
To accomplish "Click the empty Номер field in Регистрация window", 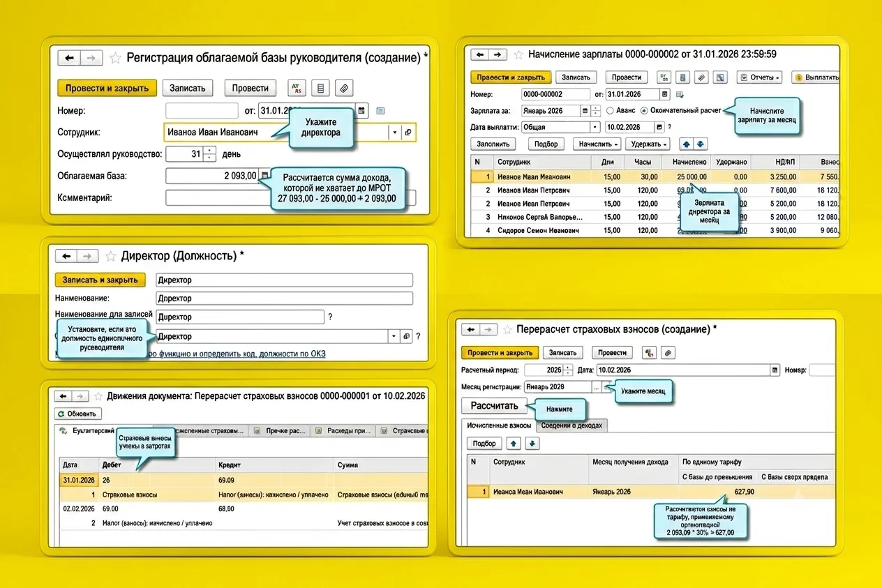I will pyautogui.click(x=202, y=110).
